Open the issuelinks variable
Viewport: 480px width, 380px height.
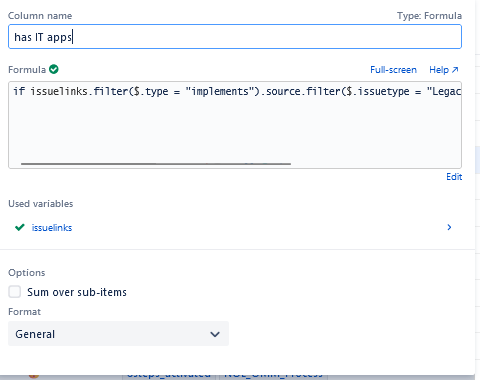[x=52, y=228]
